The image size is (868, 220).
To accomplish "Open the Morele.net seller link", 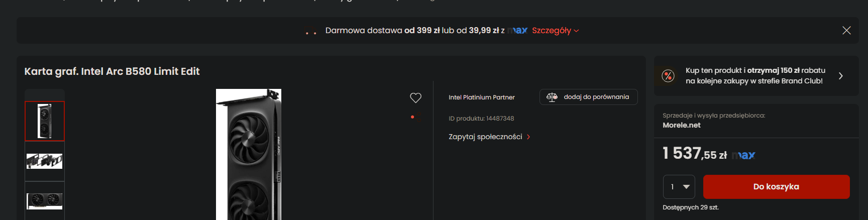I will (x=681, y=125).
